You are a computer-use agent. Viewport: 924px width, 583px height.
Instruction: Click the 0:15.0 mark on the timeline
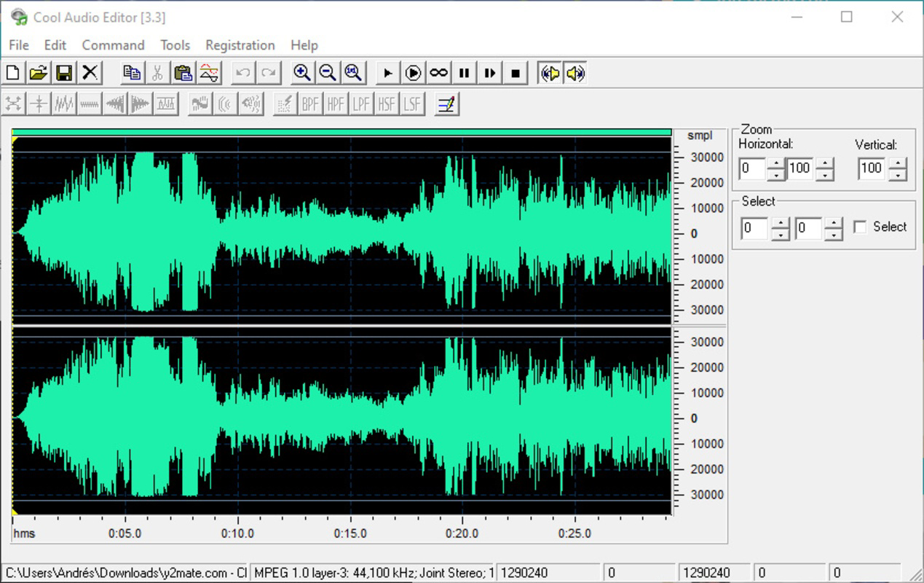click(x=350, y=533)
